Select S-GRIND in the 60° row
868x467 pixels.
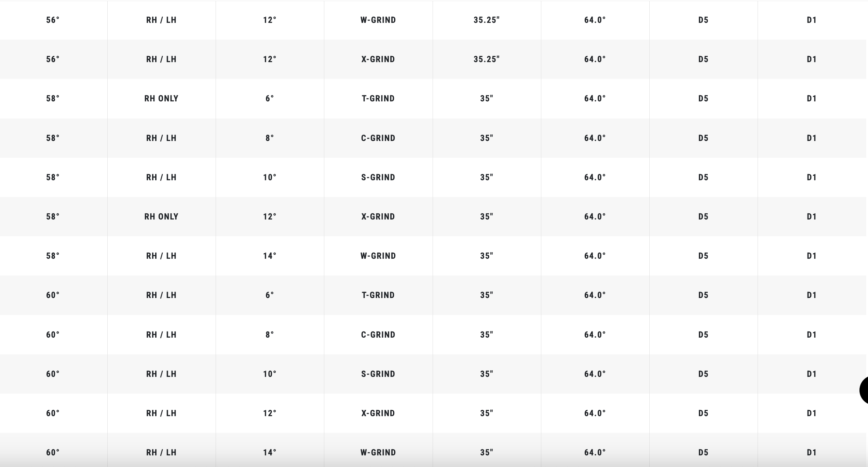tap(378, 374)
